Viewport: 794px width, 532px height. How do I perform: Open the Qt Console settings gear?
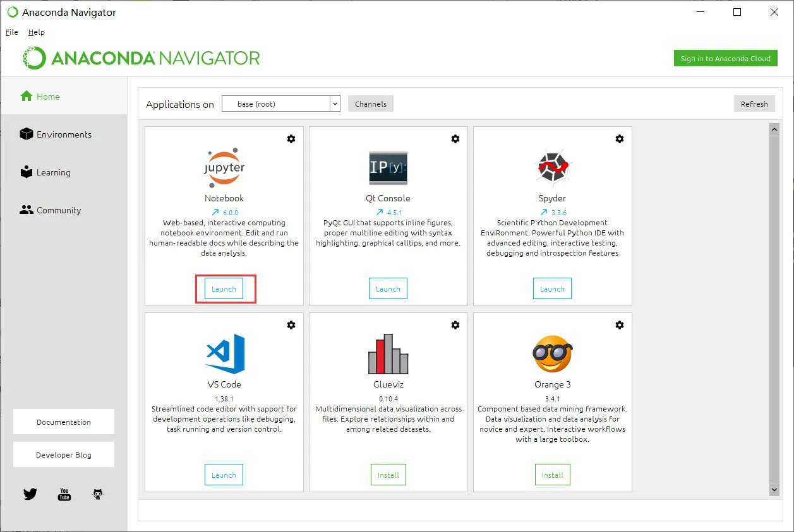tap(455, 139)
